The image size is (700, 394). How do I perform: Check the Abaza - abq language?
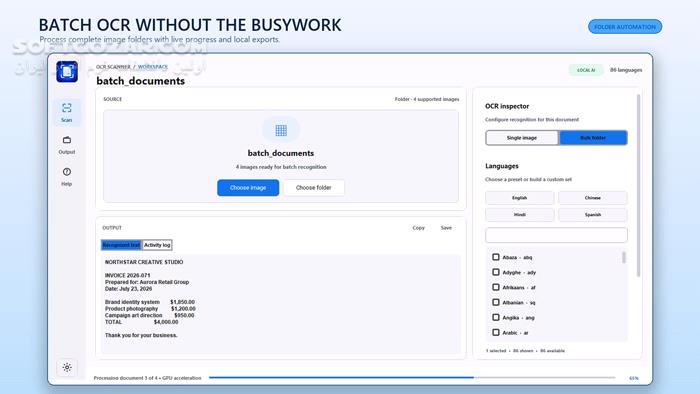click(x=496, y=257)
